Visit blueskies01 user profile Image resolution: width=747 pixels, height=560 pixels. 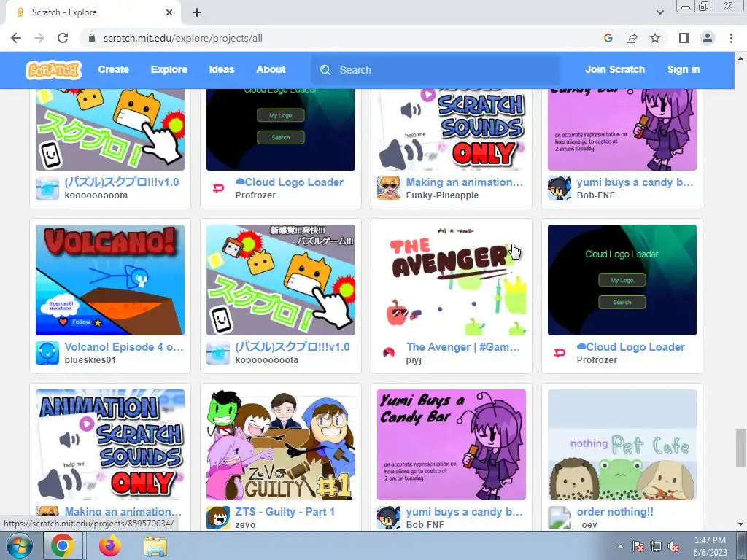(90, 360)
